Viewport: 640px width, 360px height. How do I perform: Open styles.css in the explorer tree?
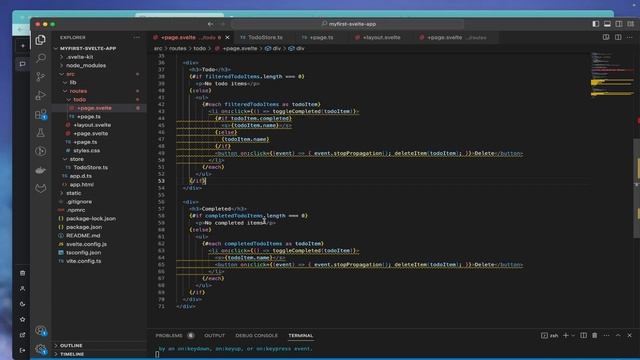point(87,150)
